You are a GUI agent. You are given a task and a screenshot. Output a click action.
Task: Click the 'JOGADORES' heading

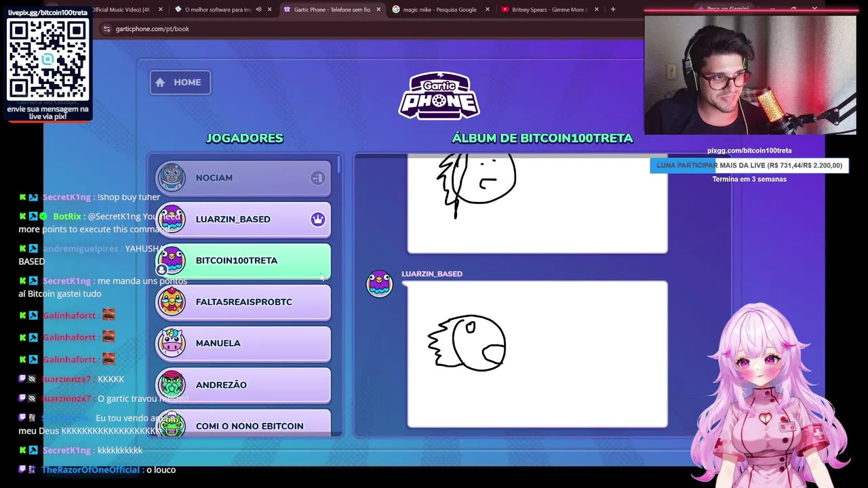coord(244,138)
